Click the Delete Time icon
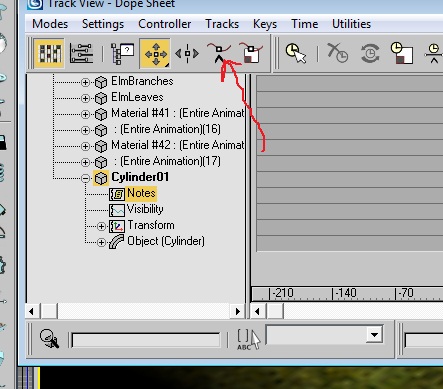The image size is (443, 389). point(337,53)
